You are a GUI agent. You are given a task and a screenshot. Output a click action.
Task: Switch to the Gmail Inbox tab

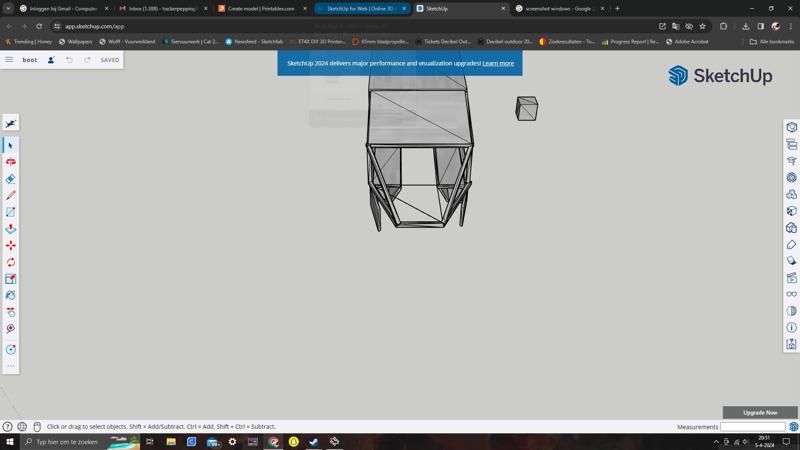coord(162,9)
